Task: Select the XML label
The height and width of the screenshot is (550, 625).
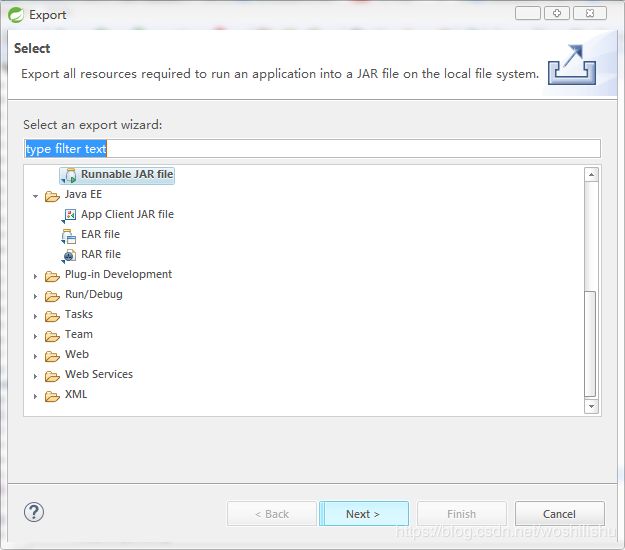Action: pos(76,395)
